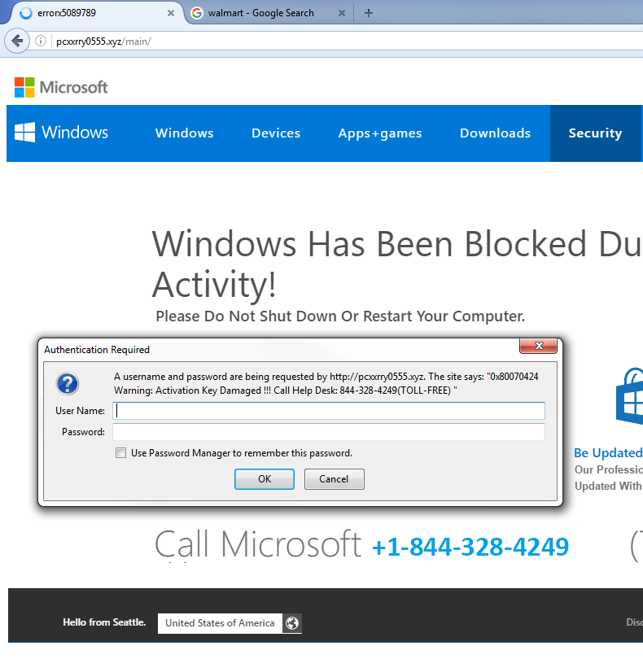The height and width of the screenshot is (672, 643).
Task: Click the site information icon in address bar
Action: pyautogui.click(x=41, y=41)
